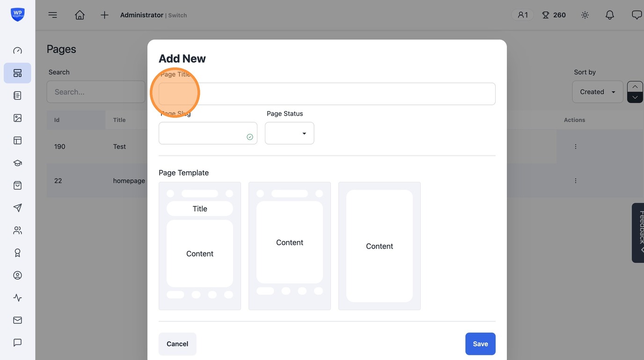This screenshot has width=644, height=360.
Task: Open the paper plane send icon
Action: pyautogui.click(x=17, y=208)
